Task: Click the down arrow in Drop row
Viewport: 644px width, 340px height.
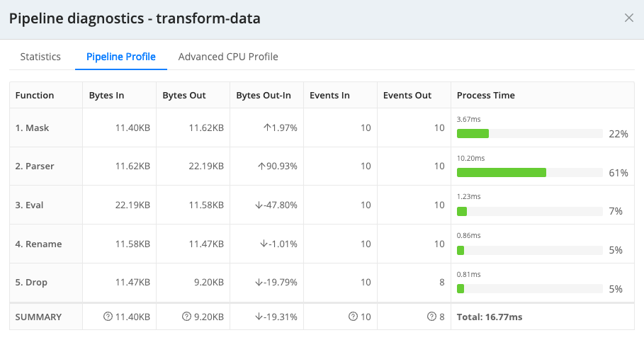Action: tap(259, 283)
